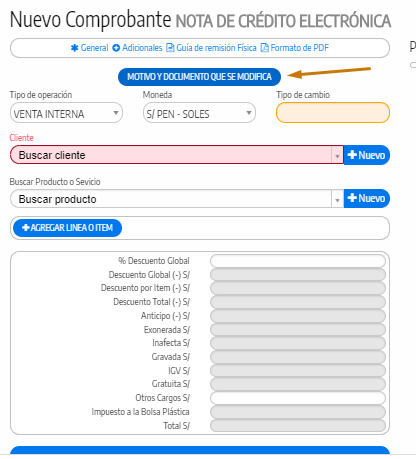Click the % Descuento Global input field
Screen dimensions: 416x459
click(x=298, y=261)
